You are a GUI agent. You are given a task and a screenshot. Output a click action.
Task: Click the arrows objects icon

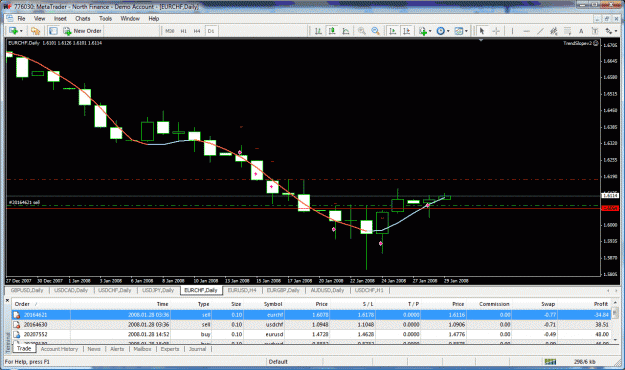pos(608,31)
